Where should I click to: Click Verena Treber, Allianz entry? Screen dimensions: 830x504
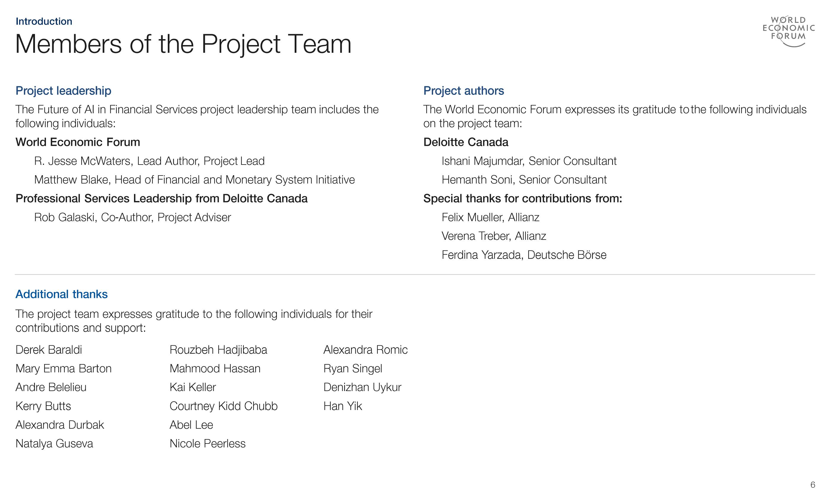pyautogui.click(x=494, y=236)
